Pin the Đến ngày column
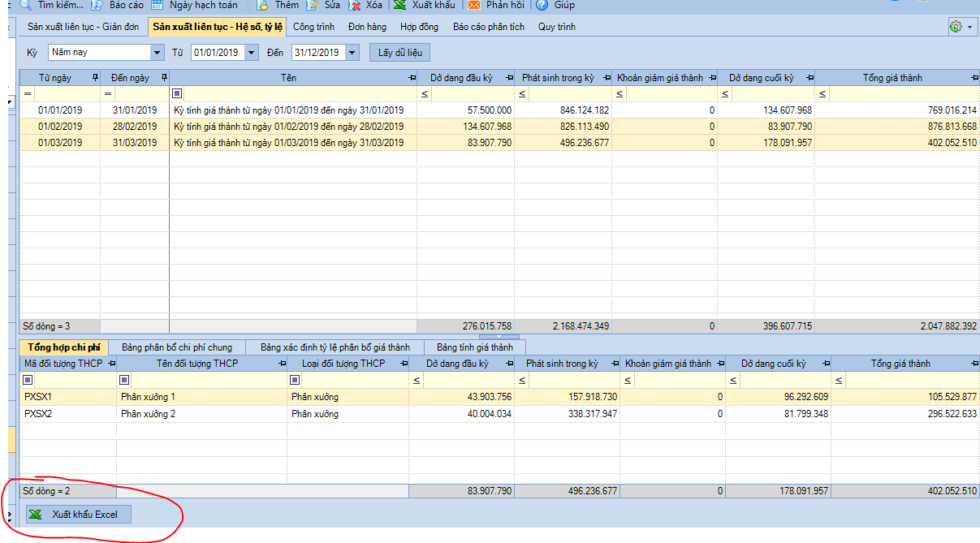 164,78
